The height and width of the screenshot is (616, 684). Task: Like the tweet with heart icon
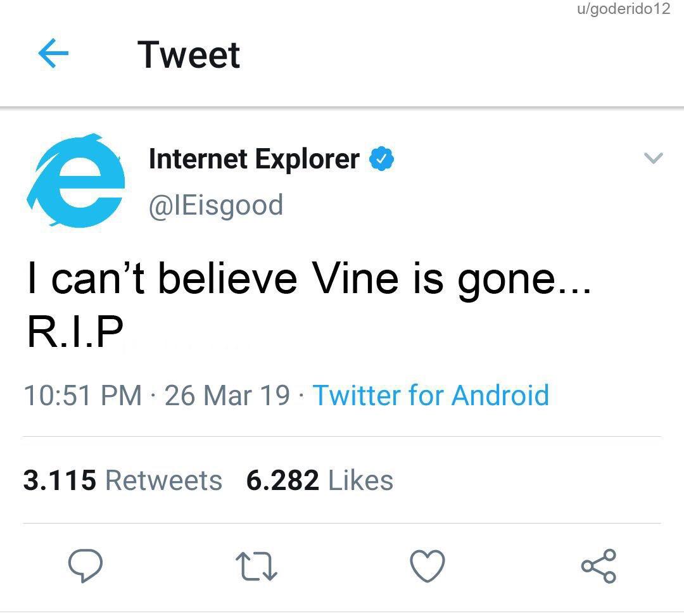pyautogui.click(x=427, y=566)
